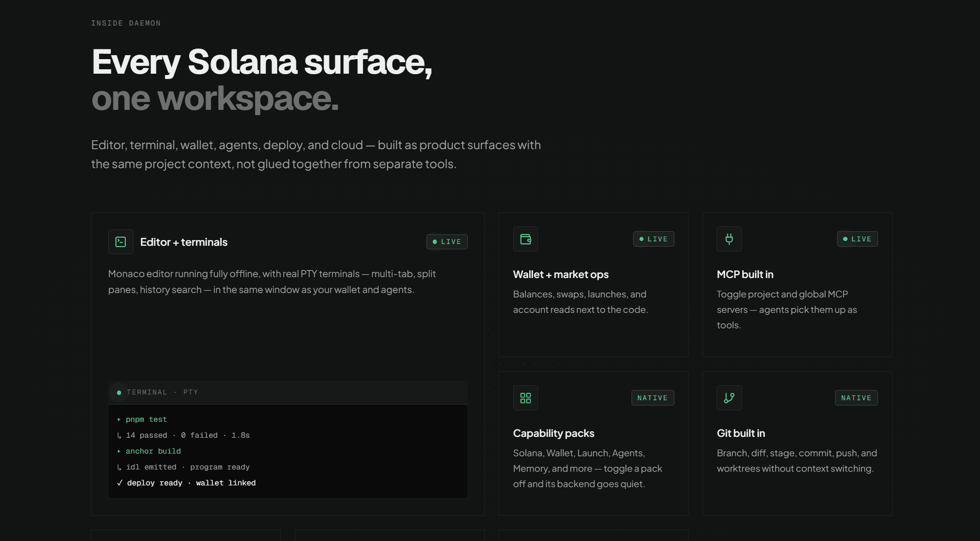980x541 pixels.
Task: Click the grid icon above Capability packs
Action: (526, 398)
